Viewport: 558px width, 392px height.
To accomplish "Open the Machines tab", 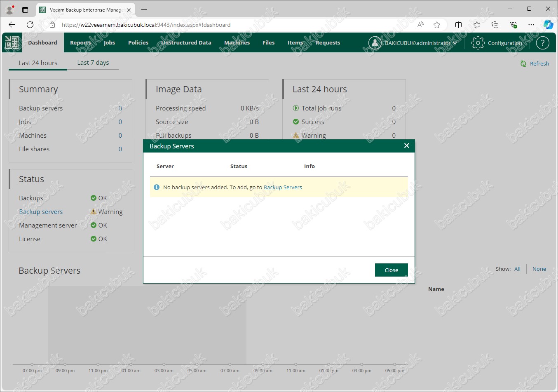I will (x=237, y=42).
